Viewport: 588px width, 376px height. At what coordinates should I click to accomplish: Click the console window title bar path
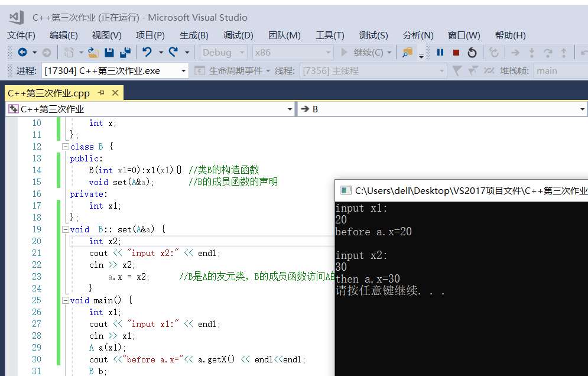(x=472, y=190)
